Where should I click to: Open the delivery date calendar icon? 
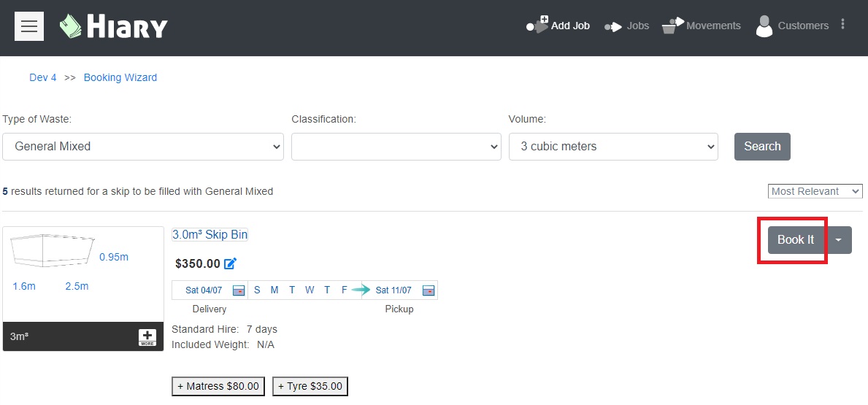(x=239, y=290)
